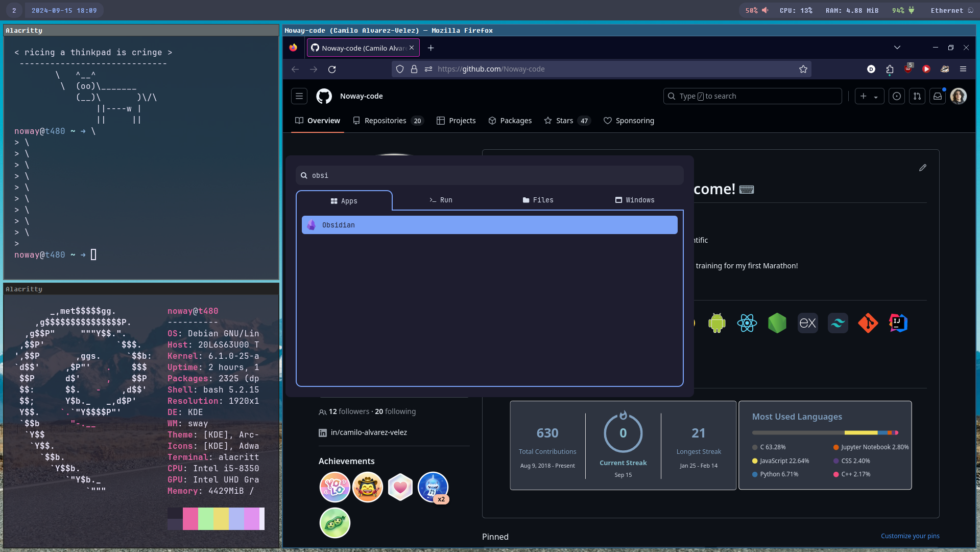Click the Firefox forward navigation arrow

314,69
